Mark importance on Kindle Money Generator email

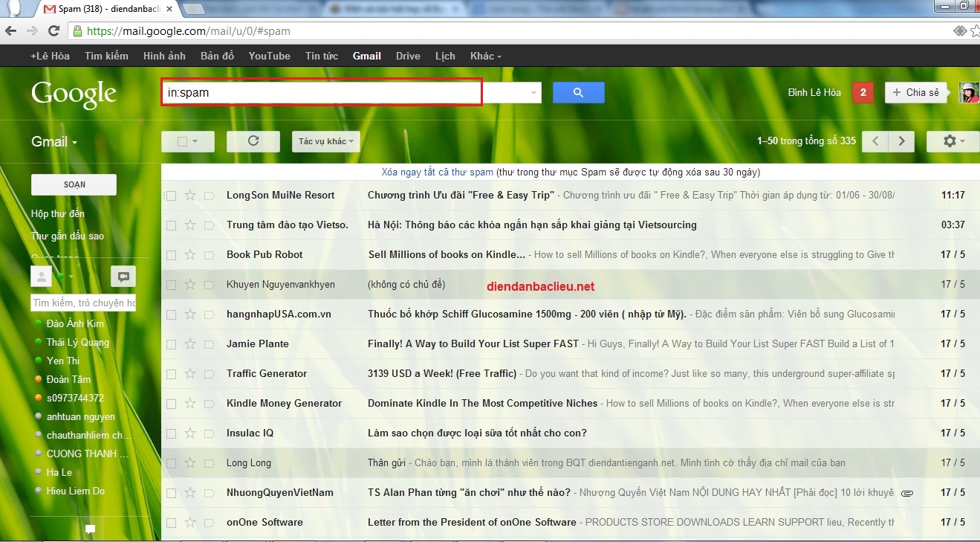(209, 404)
